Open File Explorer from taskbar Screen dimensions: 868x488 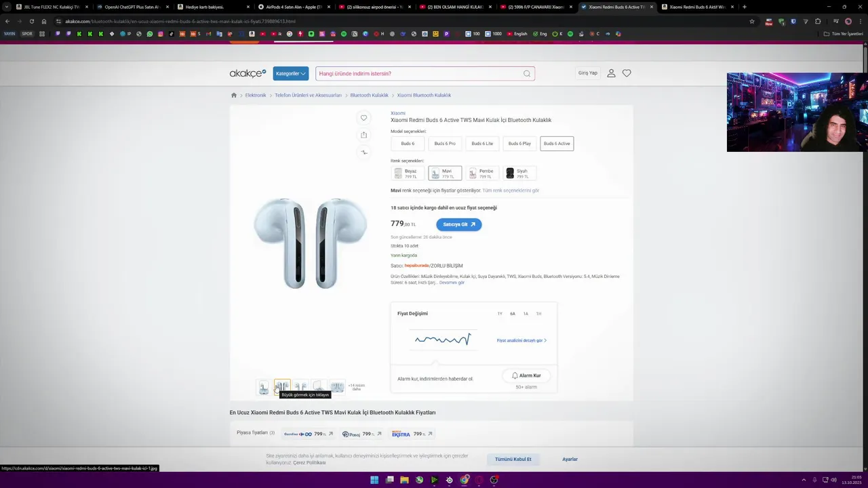pyautogui.click(x=404, y=480)
